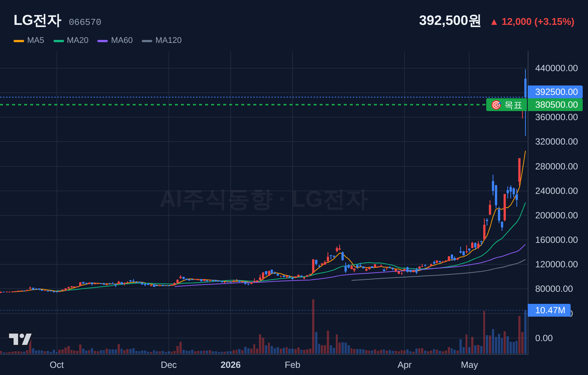This screenshot has width=588, height=375.
Task: Click the MA60 purple legend swatch
Action: click(103, 41)
